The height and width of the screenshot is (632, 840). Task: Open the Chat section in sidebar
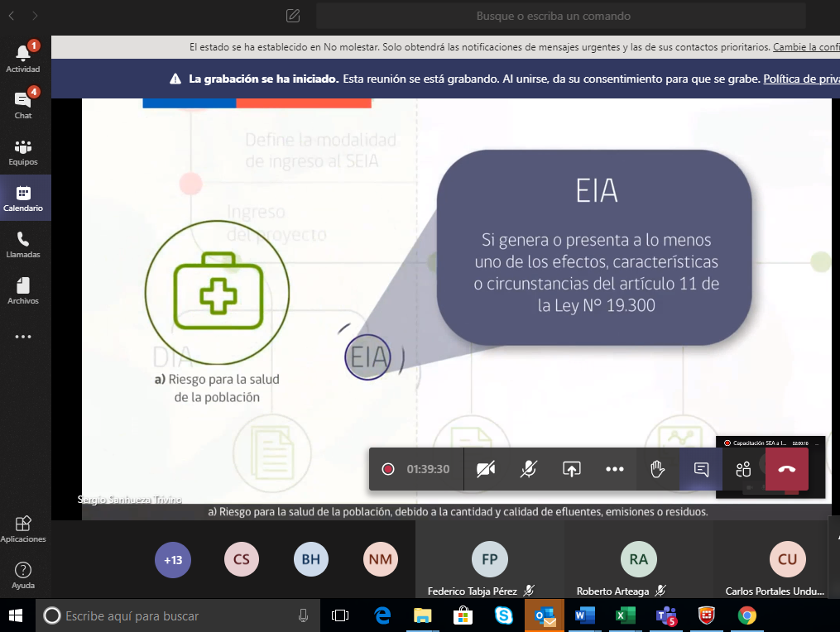tap(23, 104)
